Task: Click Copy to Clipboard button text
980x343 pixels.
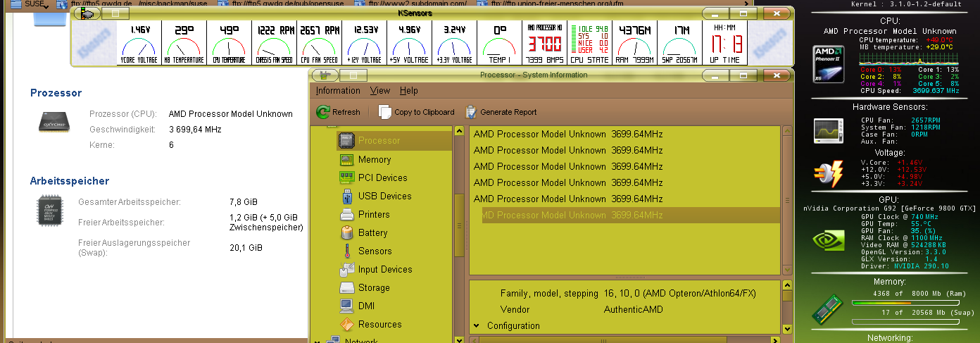Action: [425, 112]
